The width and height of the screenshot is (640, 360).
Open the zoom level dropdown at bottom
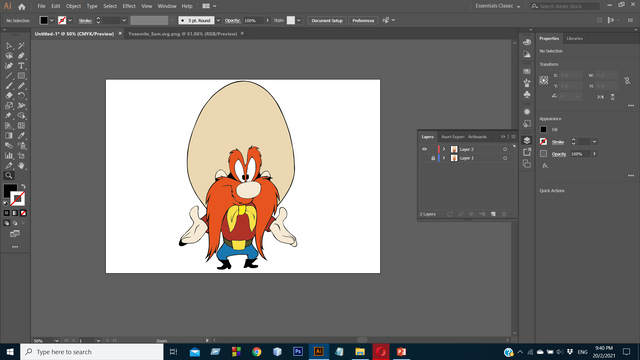(x=56, y=340)
